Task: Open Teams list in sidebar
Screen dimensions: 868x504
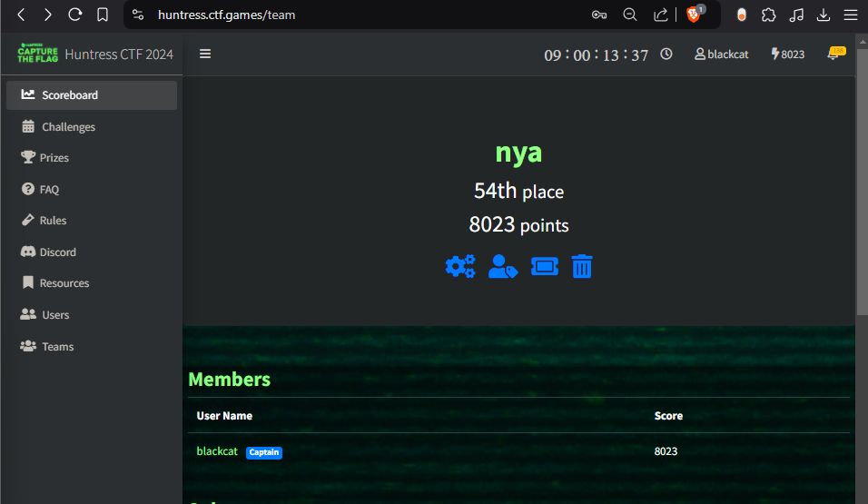Action: tap(92, 347)
